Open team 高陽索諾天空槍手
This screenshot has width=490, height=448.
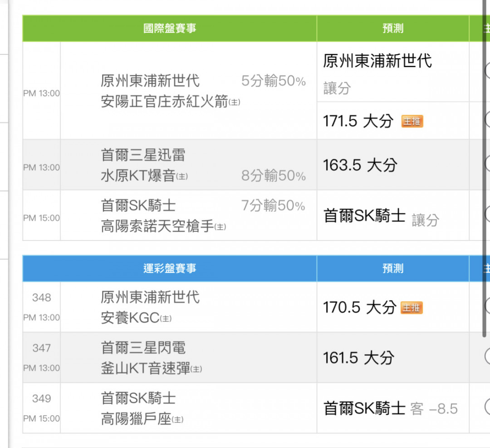pyautogui.click(x=157, y=226)
